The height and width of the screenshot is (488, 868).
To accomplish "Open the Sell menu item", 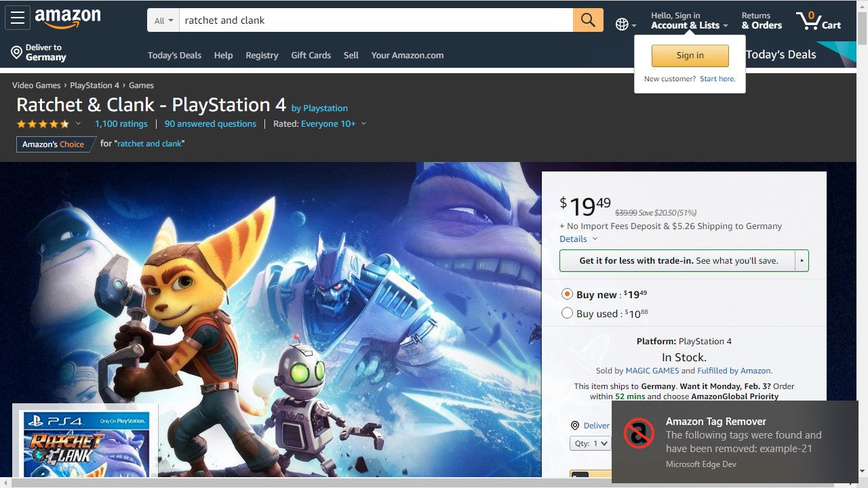I will click(351, 56).
